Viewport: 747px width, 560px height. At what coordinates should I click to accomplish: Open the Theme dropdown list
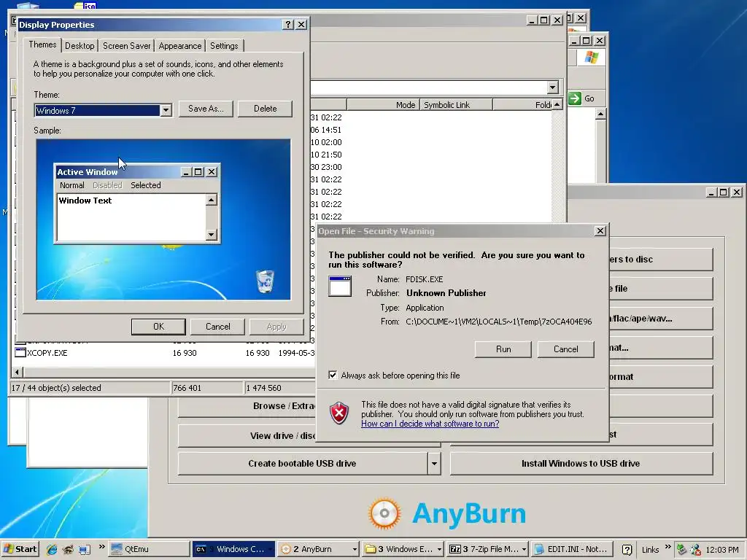[x=166, y=111]
